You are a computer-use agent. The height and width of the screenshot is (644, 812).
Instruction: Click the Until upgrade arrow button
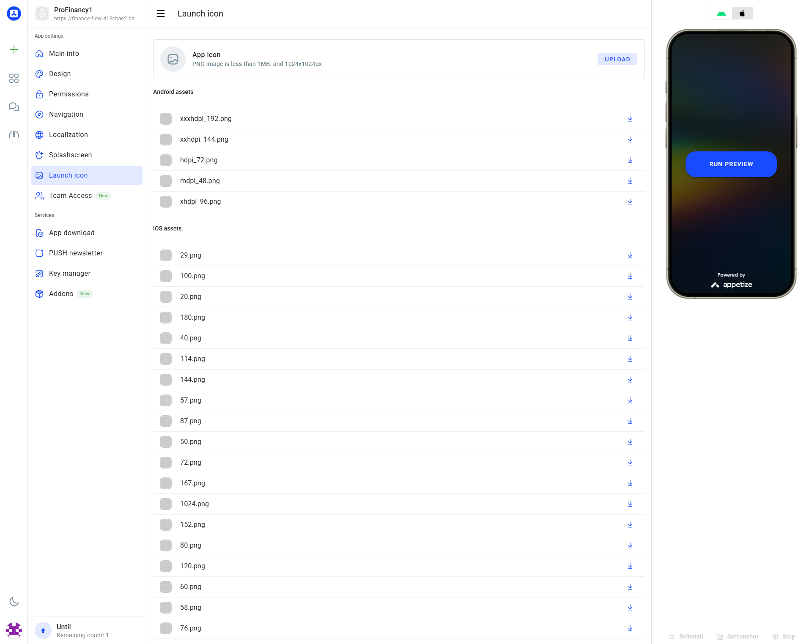43,630
